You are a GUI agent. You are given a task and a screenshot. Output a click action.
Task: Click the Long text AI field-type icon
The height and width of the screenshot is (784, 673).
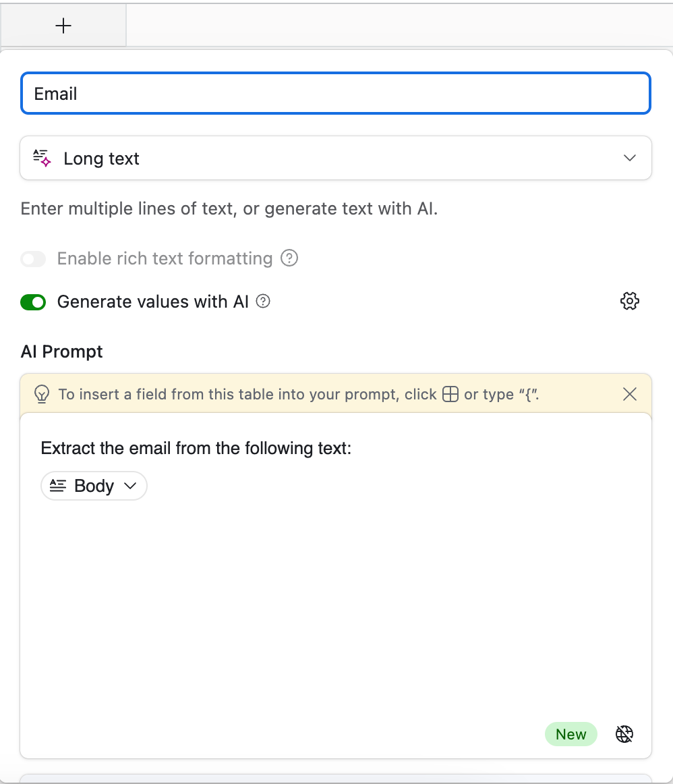[x=42, y=158]
